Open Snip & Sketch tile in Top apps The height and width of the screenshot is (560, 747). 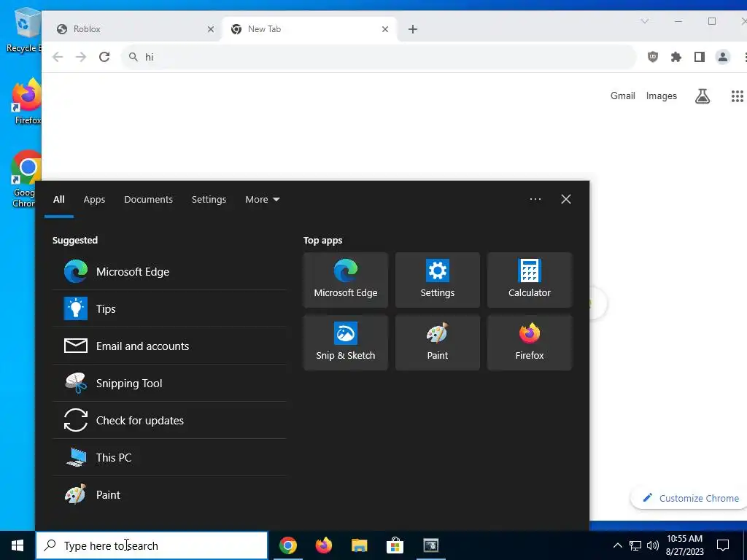coord(345,343)
